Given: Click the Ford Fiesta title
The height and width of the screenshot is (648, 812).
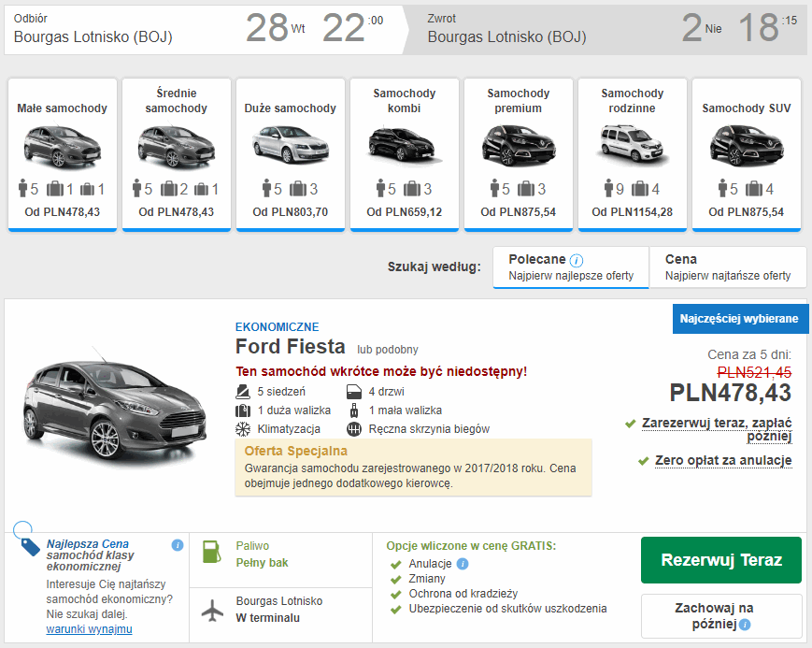Looking at the screenshot, I should point(290,346).
